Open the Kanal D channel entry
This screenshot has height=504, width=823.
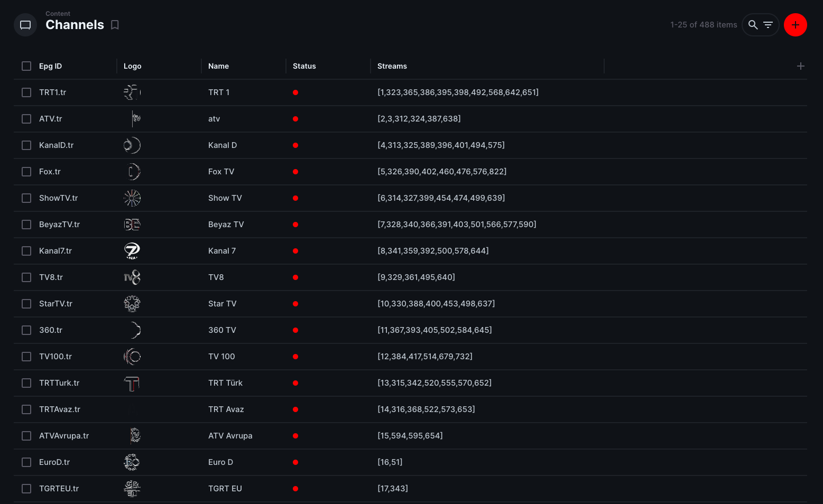(x=223, y=145)
